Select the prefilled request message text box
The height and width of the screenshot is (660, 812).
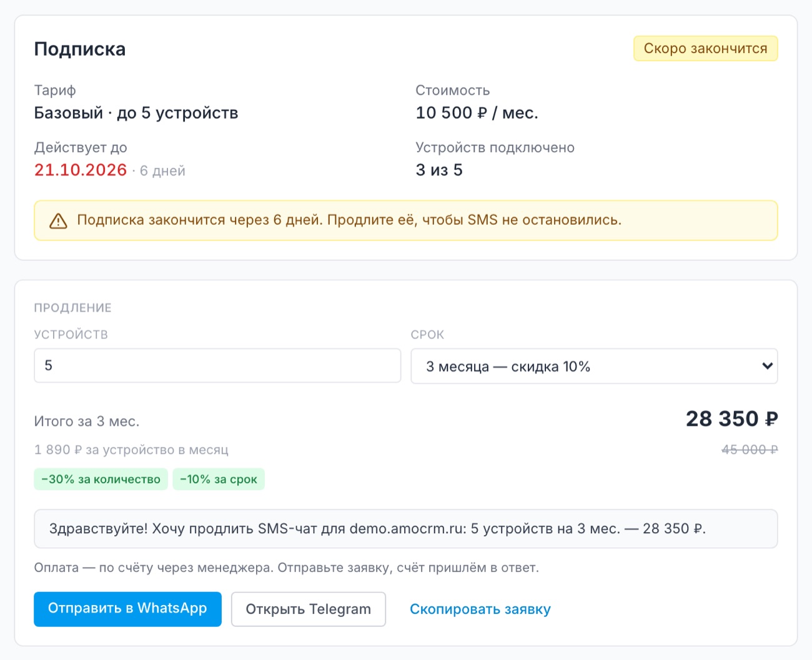[x=406, y=529]
